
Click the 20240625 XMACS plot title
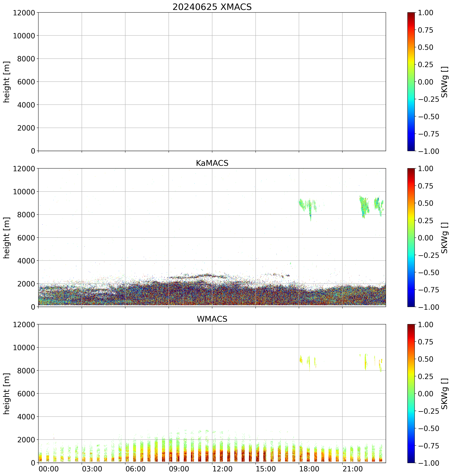click(212, 7)
